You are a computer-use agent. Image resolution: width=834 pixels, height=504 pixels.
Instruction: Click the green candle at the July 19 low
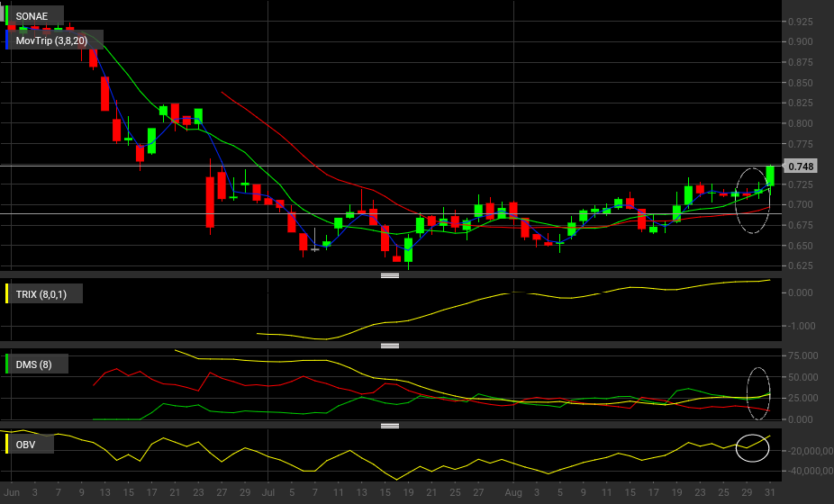point(409,250)
